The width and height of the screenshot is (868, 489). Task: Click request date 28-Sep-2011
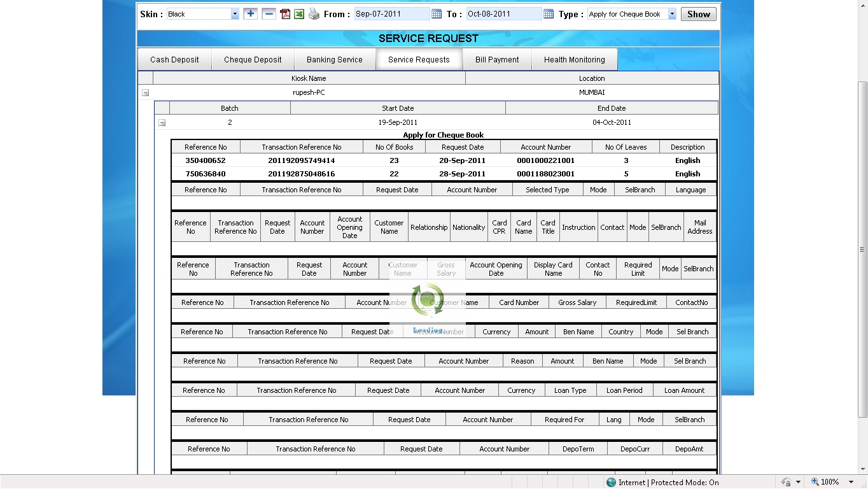coord(463,174)
